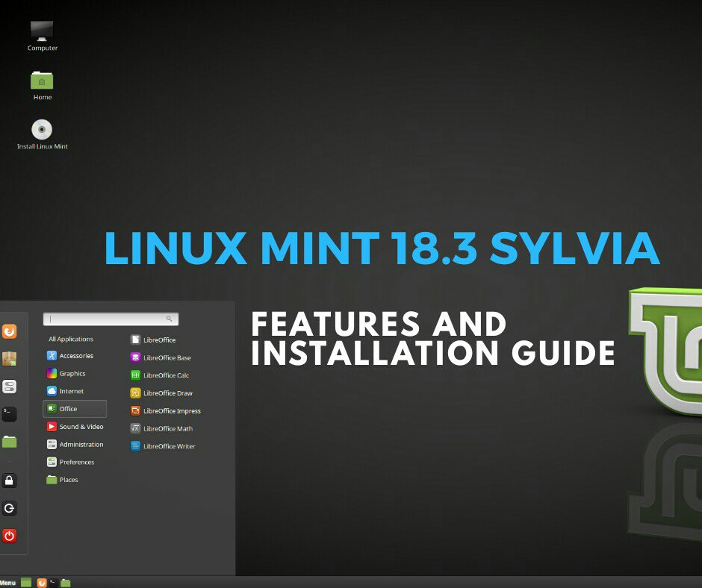Screen dimensions: 702x588
Task: Launch LibreOffice Base
Action: click(x=161, y=357)
